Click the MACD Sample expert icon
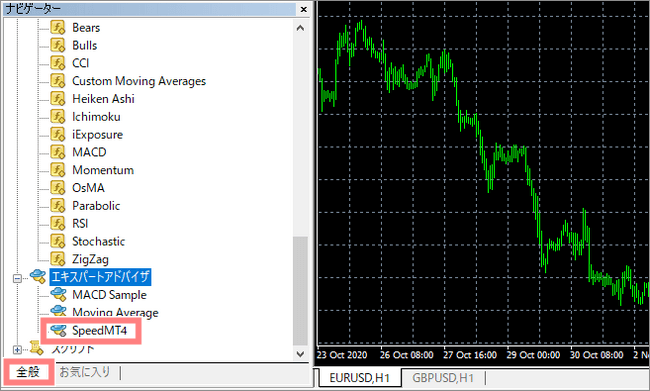This screenshot has height=391, width=650. pyautogui.click(x=58, y=295)
